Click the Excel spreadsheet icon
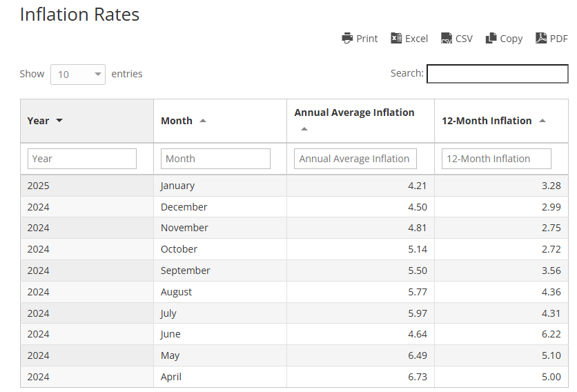 396,38
